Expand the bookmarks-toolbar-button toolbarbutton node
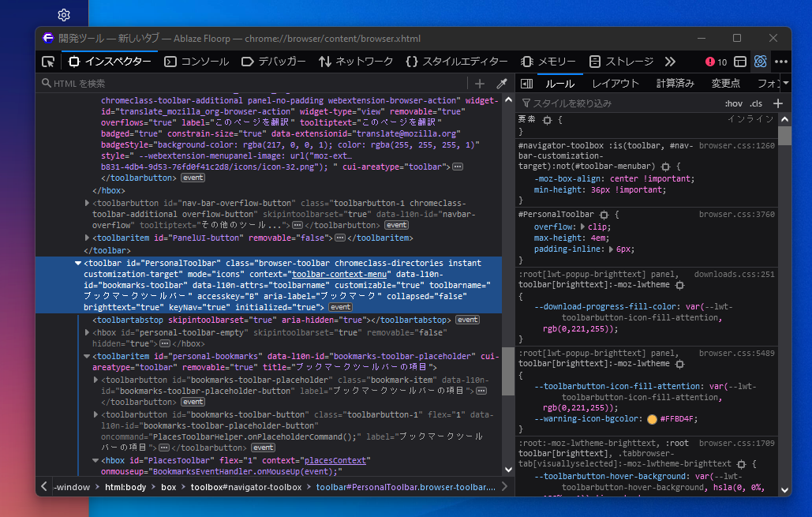The height and width of the screenshot is (517, 812). pyautogui.click(x=95, y=414)
